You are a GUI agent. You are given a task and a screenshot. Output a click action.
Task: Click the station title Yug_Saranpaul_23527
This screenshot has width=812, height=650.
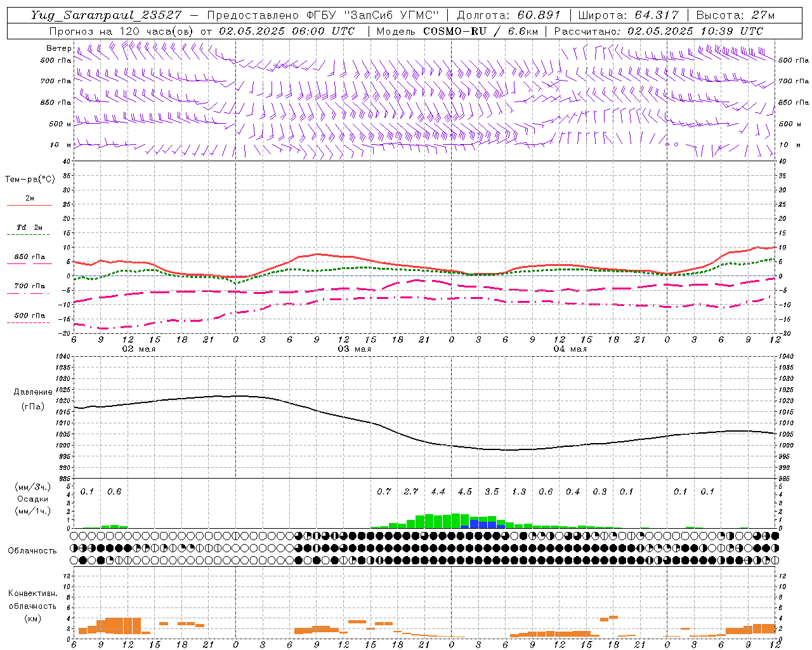[106, 16]
